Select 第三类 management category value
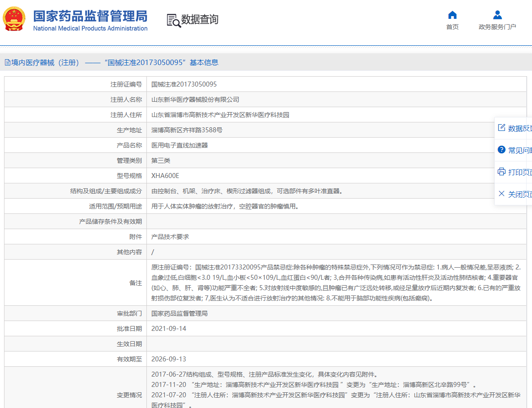532x408 pixels. 161,161
